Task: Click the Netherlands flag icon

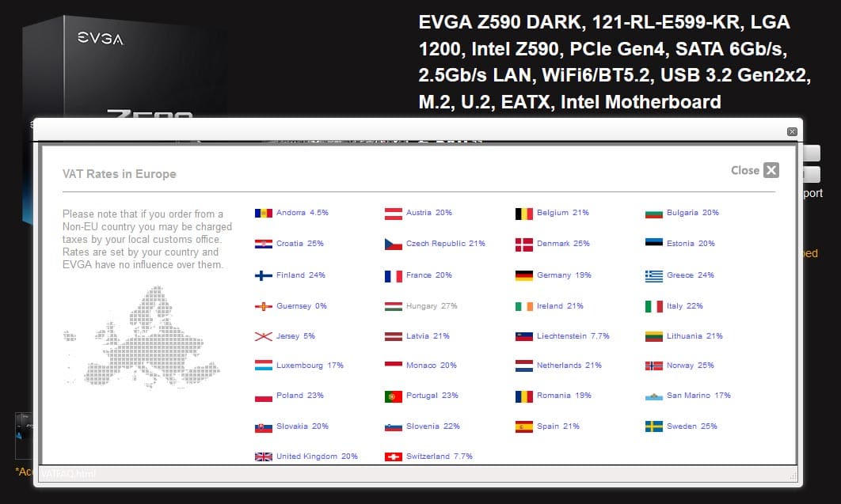Action: coord(524,366)
